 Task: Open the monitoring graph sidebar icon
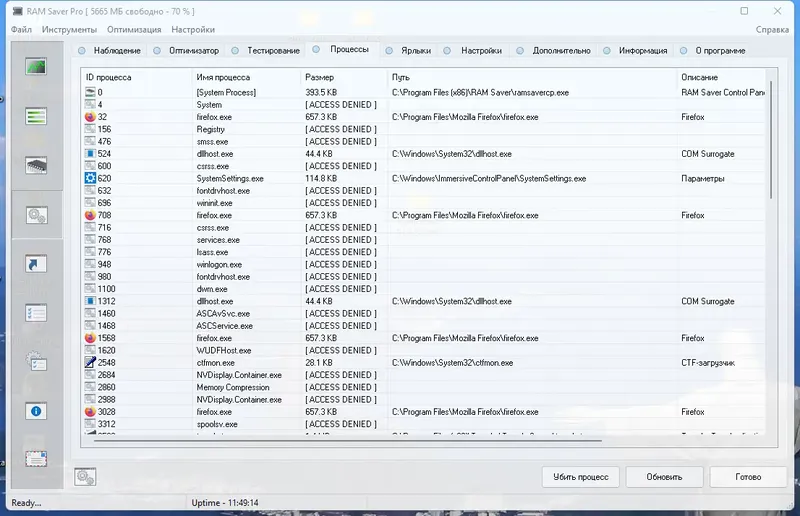[x=36, y=66]
